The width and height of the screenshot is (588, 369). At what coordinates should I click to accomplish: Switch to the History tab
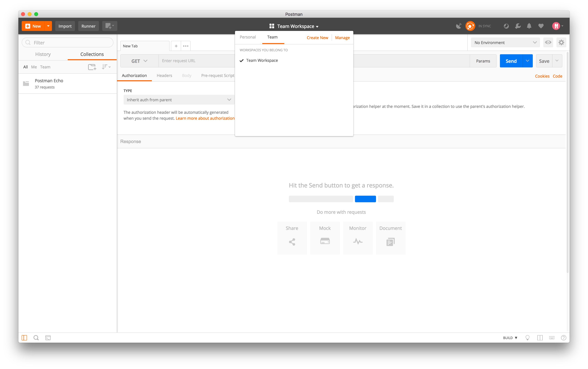tap(43, 54)
